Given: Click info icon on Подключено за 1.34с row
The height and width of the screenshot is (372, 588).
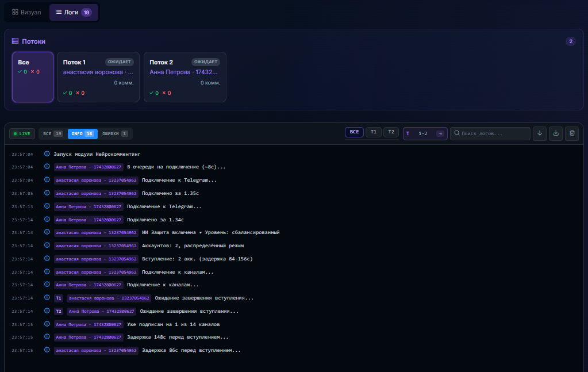Looking at the screenshot, I should (x=47, y=220).
